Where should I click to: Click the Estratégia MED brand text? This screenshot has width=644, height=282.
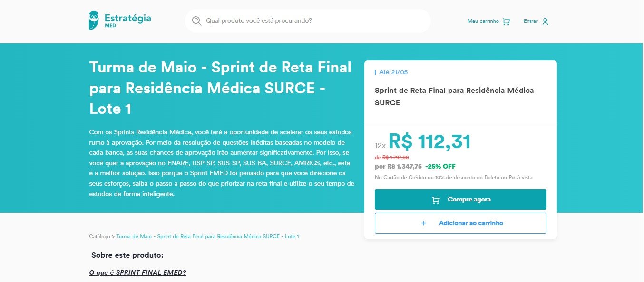[127, 20]
